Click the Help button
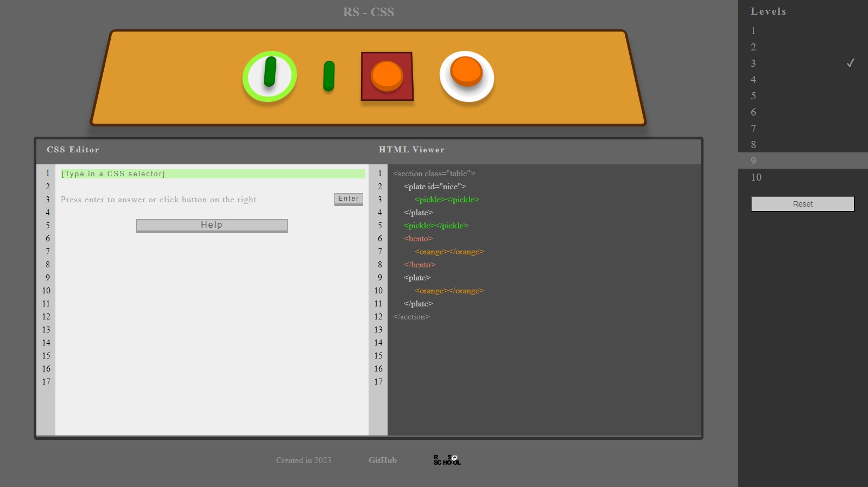Viewport: 868px width, 487px height. [212, 226]
